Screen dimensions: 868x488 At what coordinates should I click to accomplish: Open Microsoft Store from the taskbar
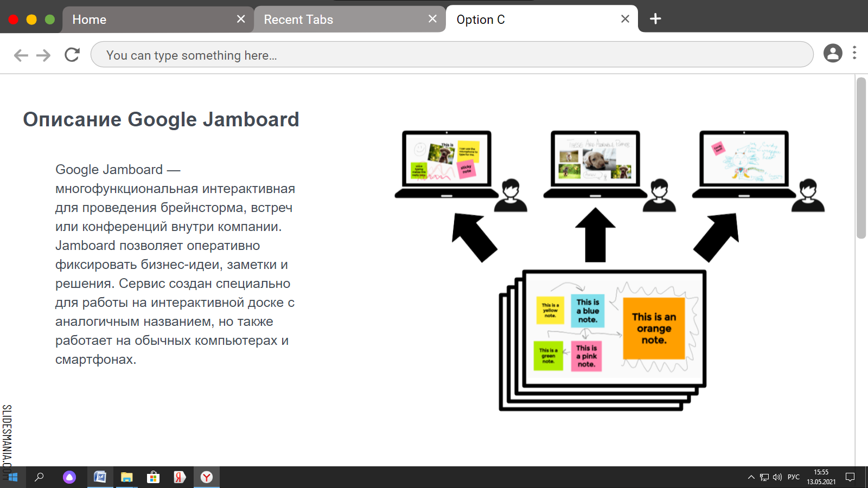point(153,477)
